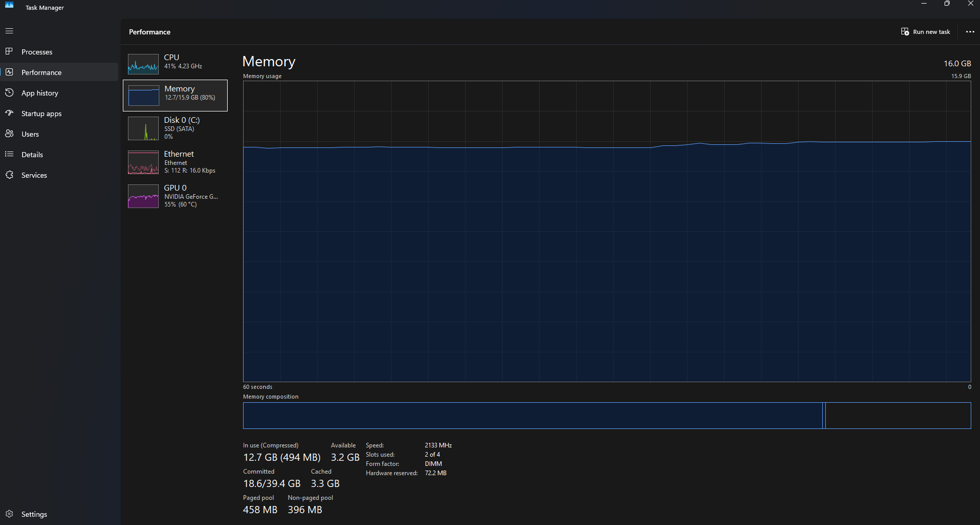Open Startup apps page

pos(59,114)
